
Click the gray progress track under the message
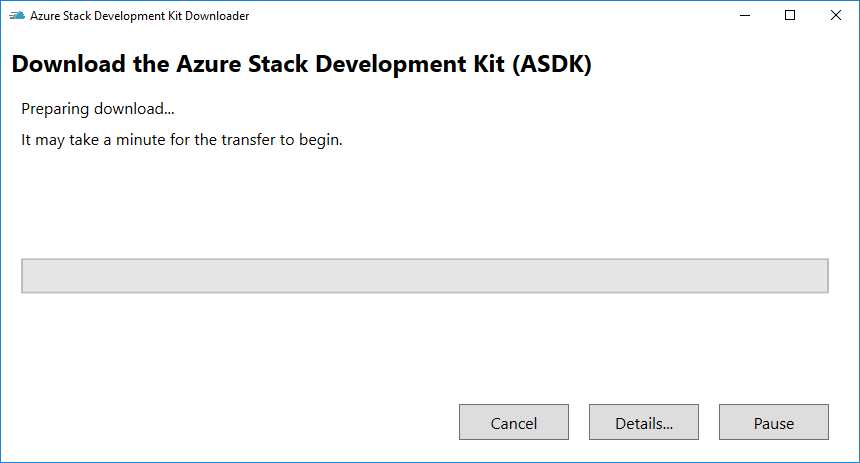425,276
